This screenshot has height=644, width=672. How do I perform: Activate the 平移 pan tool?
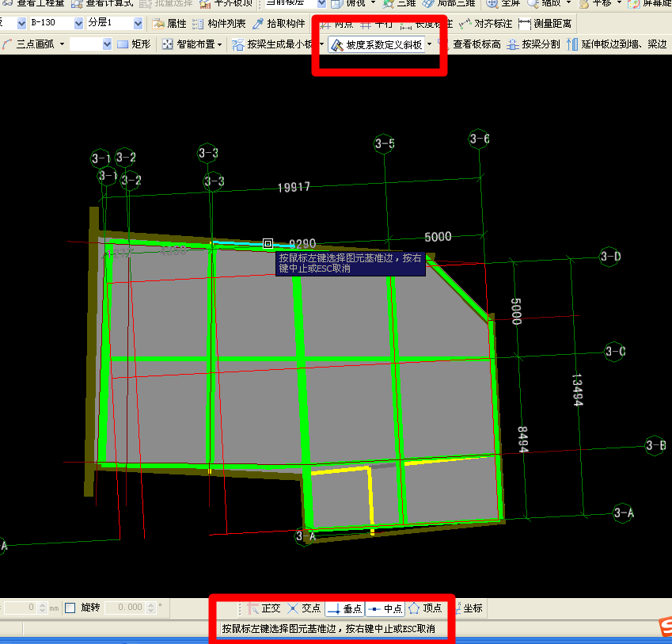point(595,3)
